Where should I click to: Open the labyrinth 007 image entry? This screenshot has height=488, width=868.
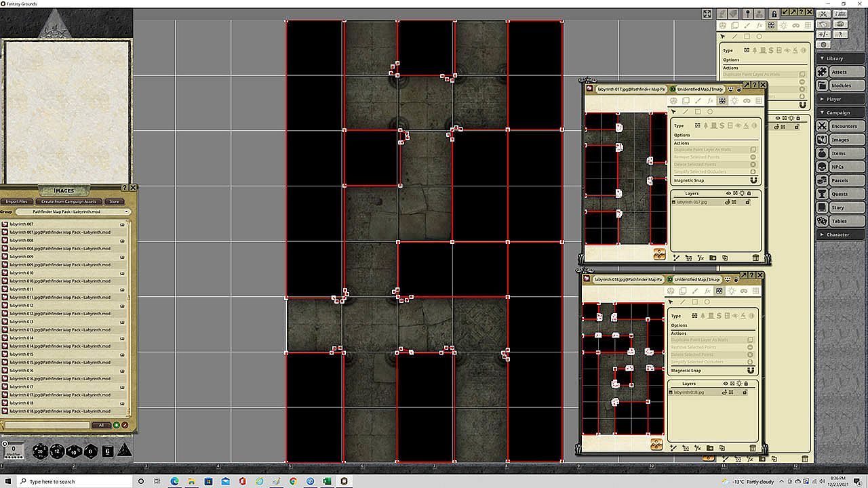(65, 224)
